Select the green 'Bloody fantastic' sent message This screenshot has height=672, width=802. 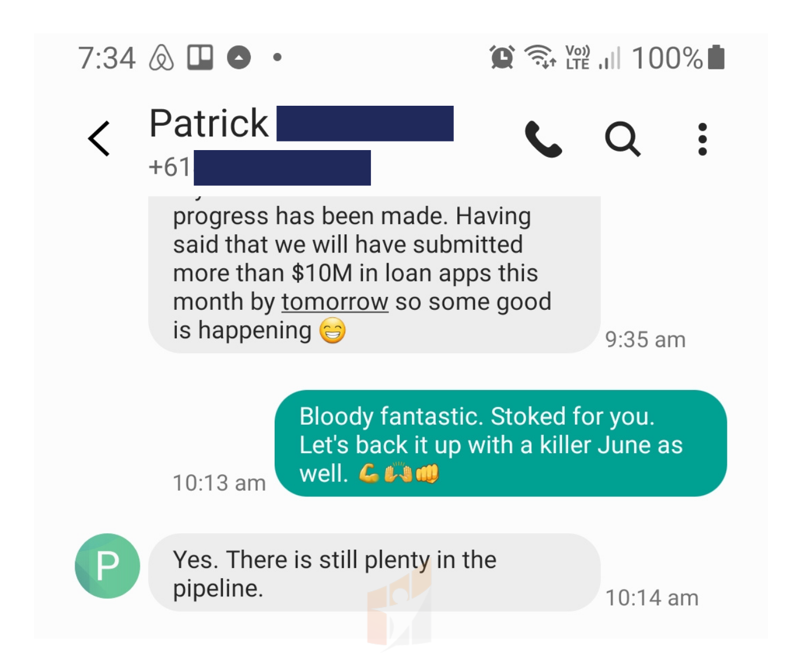[501, 443]
